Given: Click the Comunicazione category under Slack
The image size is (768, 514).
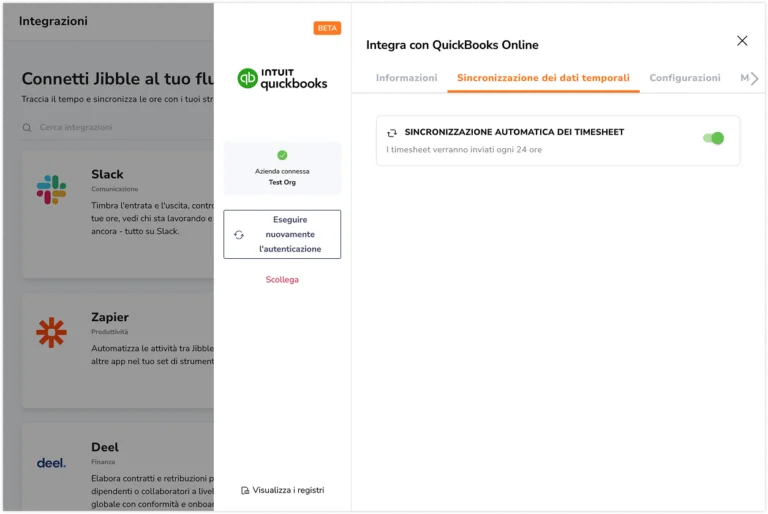Looking at the screenshot, I should (x=115, y=189).
